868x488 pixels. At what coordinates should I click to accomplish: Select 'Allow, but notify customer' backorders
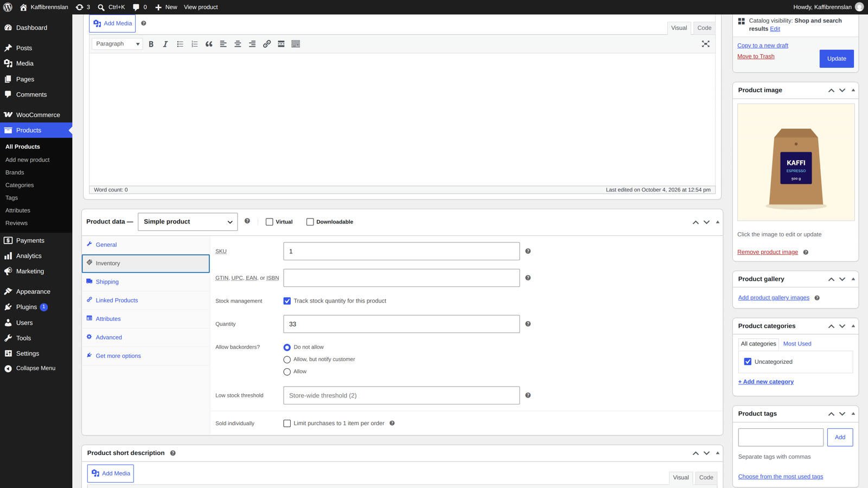click(x=287, y=359)
